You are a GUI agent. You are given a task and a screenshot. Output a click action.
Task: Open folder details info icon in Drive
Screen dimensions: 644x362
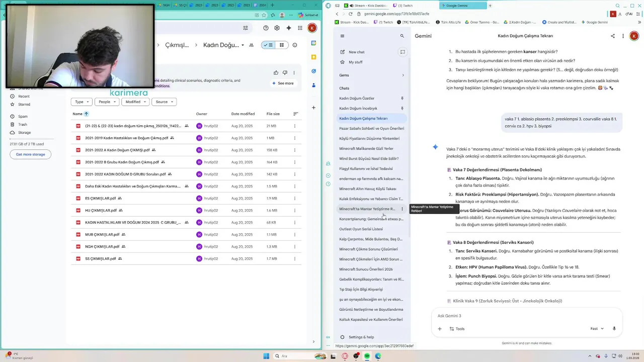(295, 45)
